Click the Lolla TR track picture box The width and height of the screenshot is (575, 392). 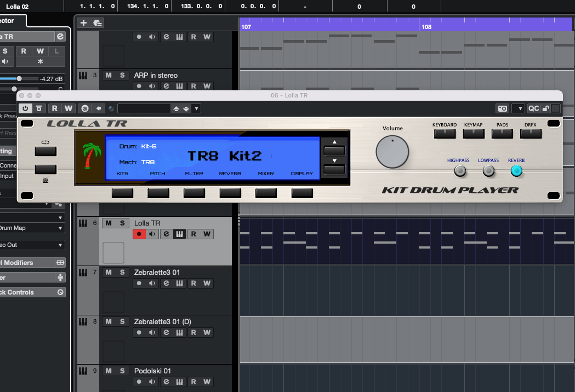pos(113,253)
